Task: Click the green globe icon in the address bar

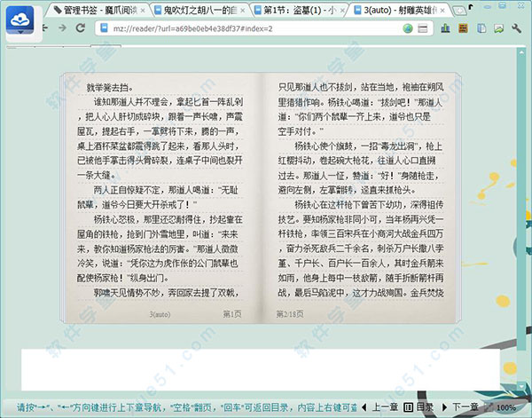Action: click(408, 28)
